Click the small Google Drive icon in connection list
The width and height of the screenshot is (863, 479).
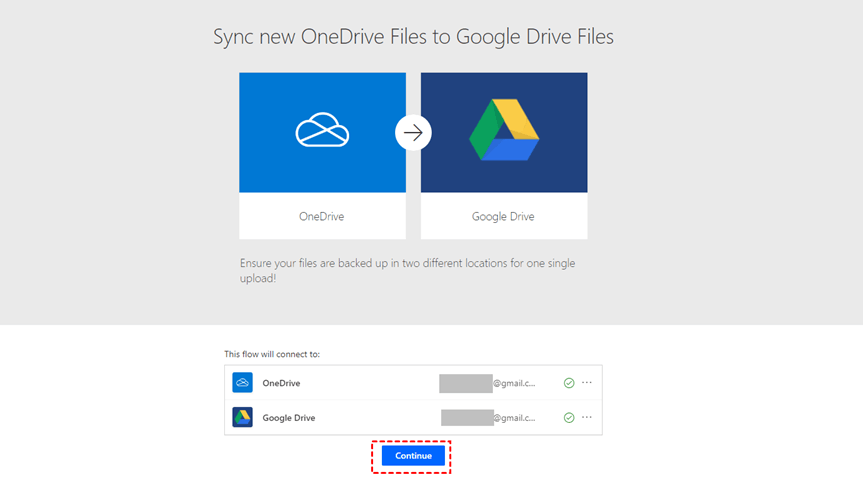242,417
